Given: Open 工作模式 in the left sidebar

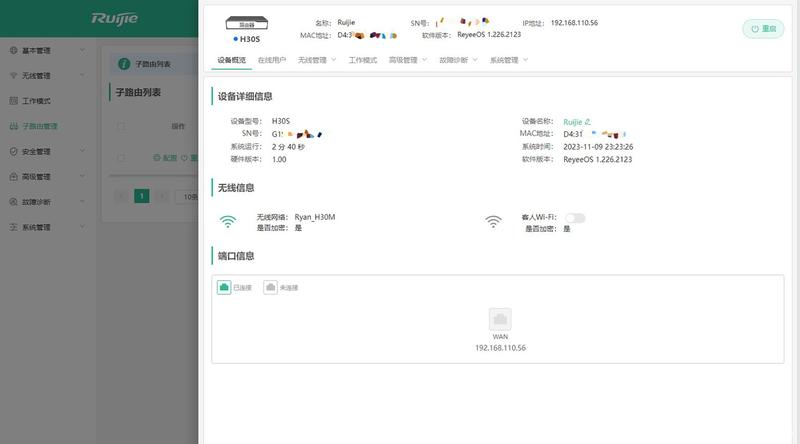Looking at the screenshot, I should click(36, 101).
